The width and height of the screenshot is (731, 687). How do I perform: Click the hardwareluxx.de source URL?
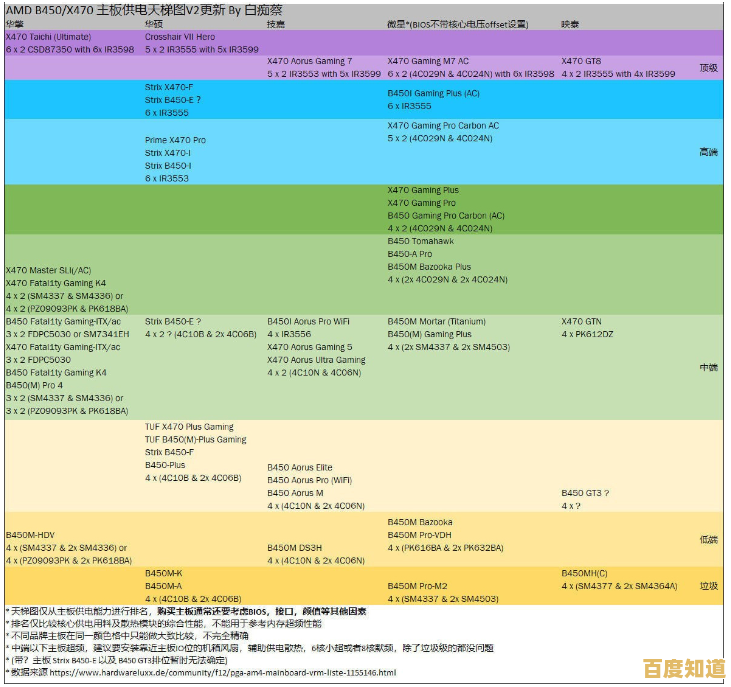point(222,673)
